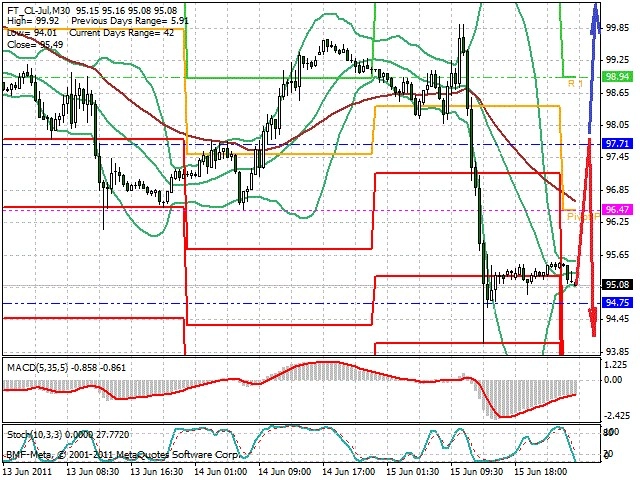The image size is (640, 480).
Task: Click the 15 Jun 09:30 time axis label
Action: 479,472
